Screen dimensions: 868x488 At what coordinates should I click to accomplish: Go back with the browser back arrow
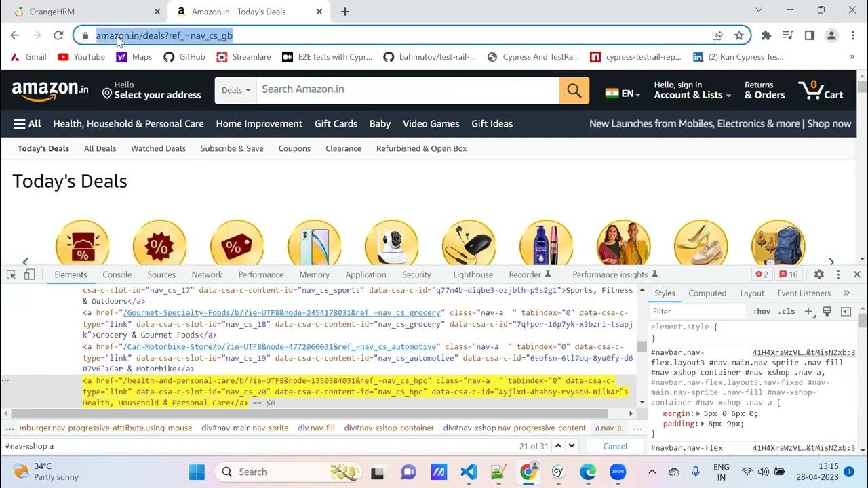click(x=15, y=35)
